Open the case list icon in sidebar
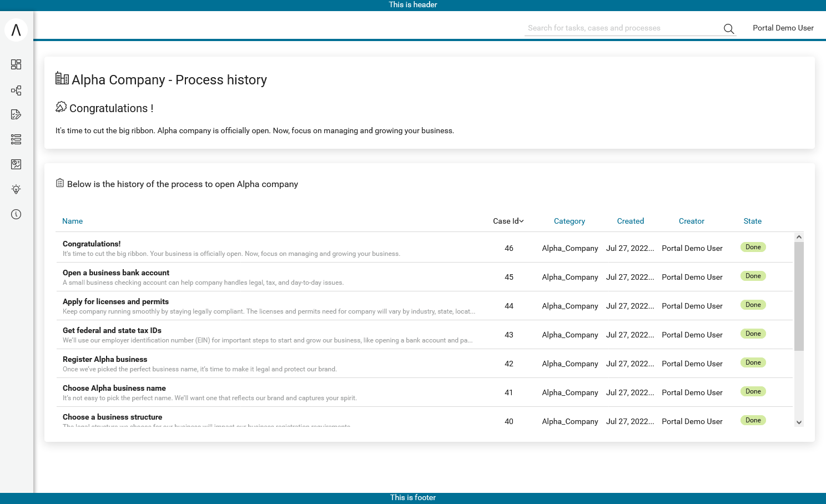Viewport: 826px width, 504px height. pyautogui.click(x=16, y=139)
